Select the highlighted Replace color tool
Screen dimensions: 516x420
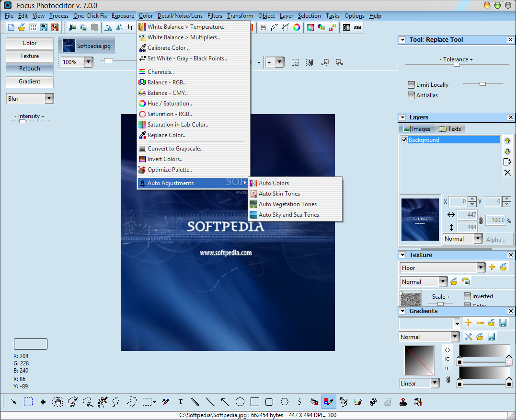(329, 402)
